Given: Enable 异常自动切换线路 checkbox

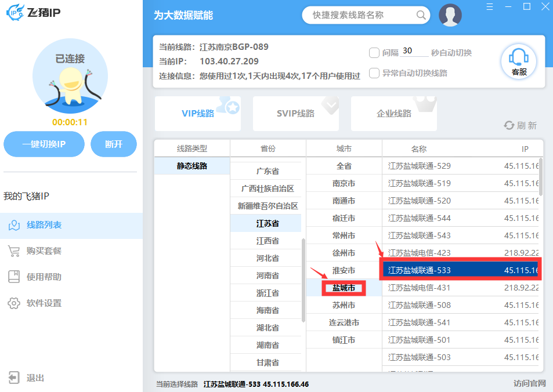Looking at the screenshot, I should click(x=374, y=73).
